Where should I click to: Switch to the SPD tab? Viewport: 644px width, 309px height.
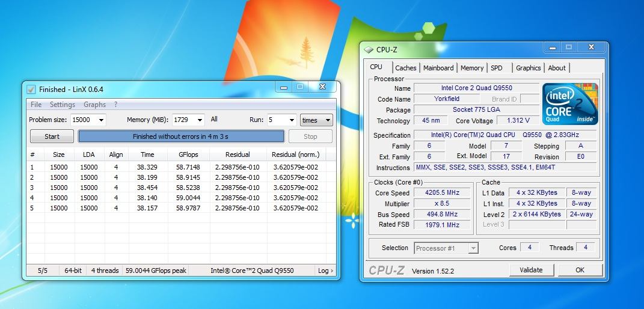tap(497, 68)
